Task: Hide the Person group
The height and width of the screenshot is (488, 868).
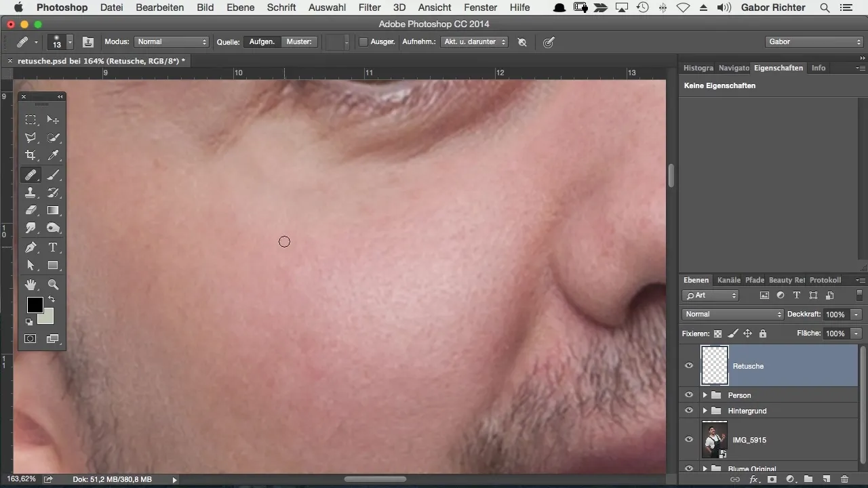Action: (689, 395)
